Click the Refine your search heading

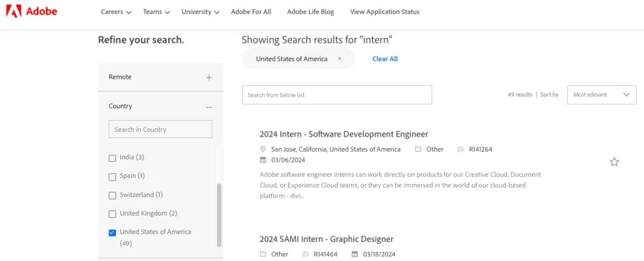[x=141, y=41]
